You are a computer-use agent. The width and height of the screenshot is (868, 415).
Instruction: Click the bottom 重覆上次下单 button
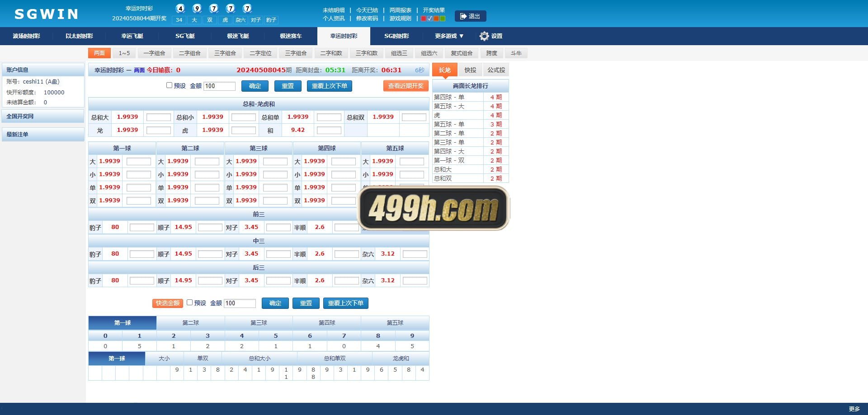coord(346,303)
